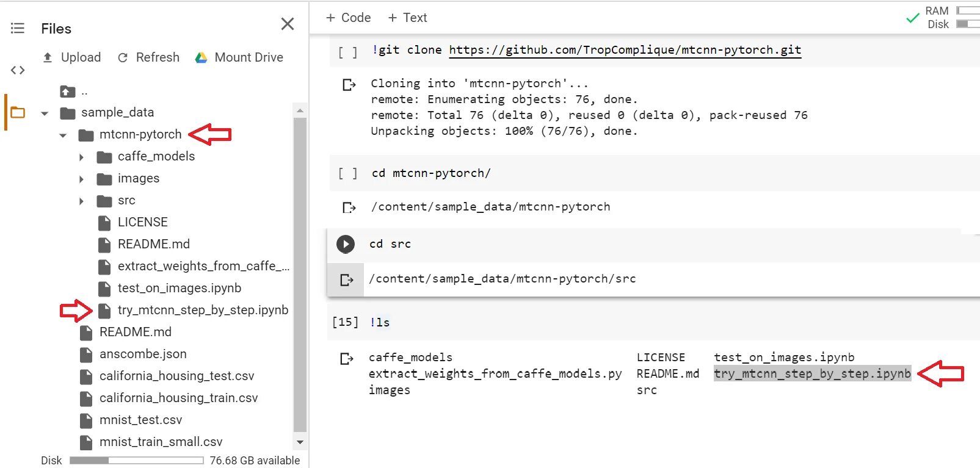This screenshot has height=468, width=980.
Task: Add a new Text cell
Action: [407, 18]
